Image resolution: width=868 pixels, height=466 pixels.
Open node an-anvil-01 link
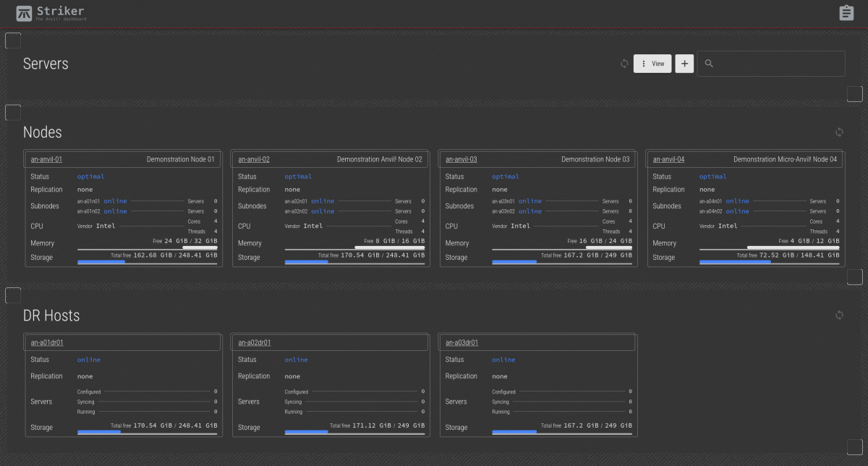pyautogui.click(x=47, y=159)
